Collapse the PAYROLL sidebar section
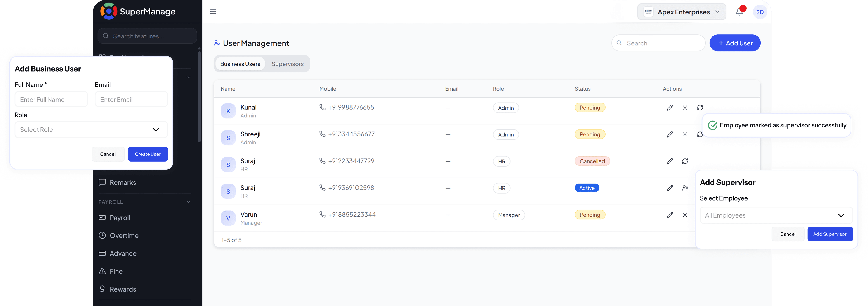Viewport: 868px width, 306px height. click(188, 202)
